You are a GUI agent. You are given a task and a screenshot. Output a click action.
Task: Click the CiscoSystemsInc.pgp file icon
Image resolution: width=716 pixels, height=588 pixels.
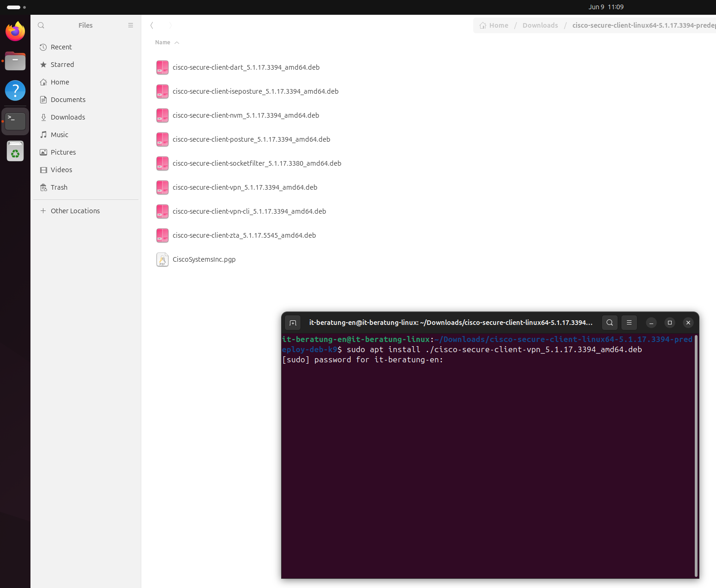click(x=162, y=259)
